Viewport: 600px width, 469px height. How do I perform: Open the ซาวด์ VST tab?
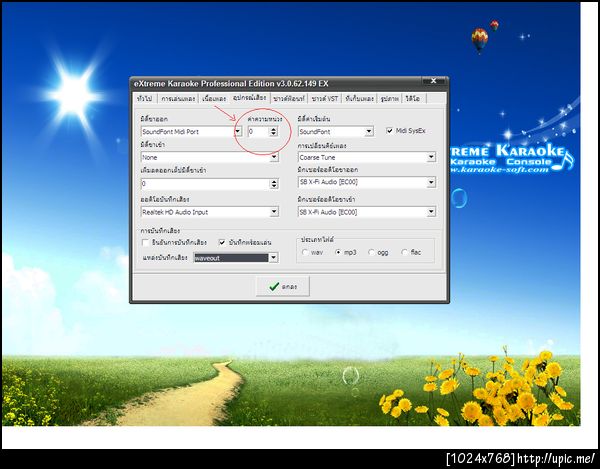point(325,99)
